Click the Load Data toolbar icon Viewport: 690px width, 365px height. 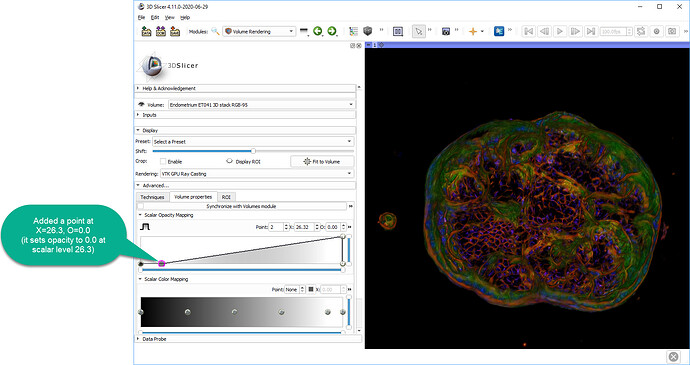(x=147, y=31)
